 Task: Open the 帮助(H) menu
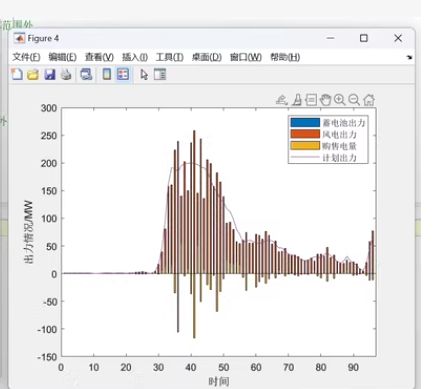coord(285,57)
